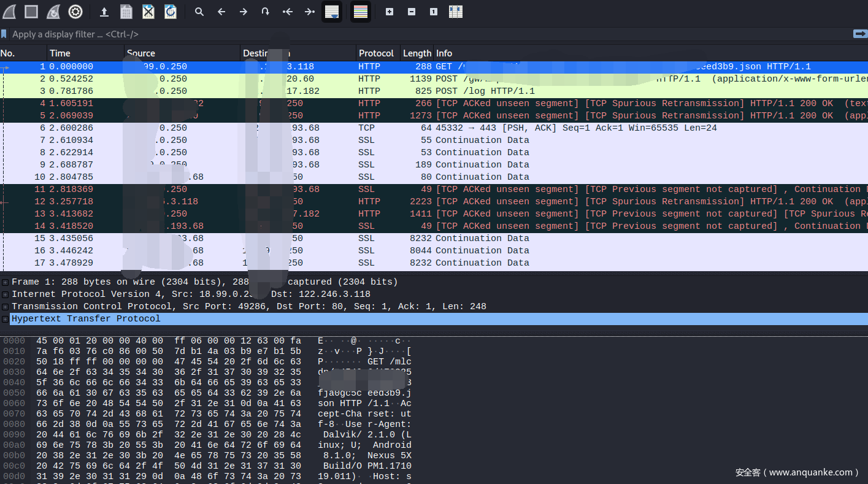The width and height of the screenshot is (868, 484).
Task: Expand the Internet Protocol Version 4 node
Action: pos(5,294)
